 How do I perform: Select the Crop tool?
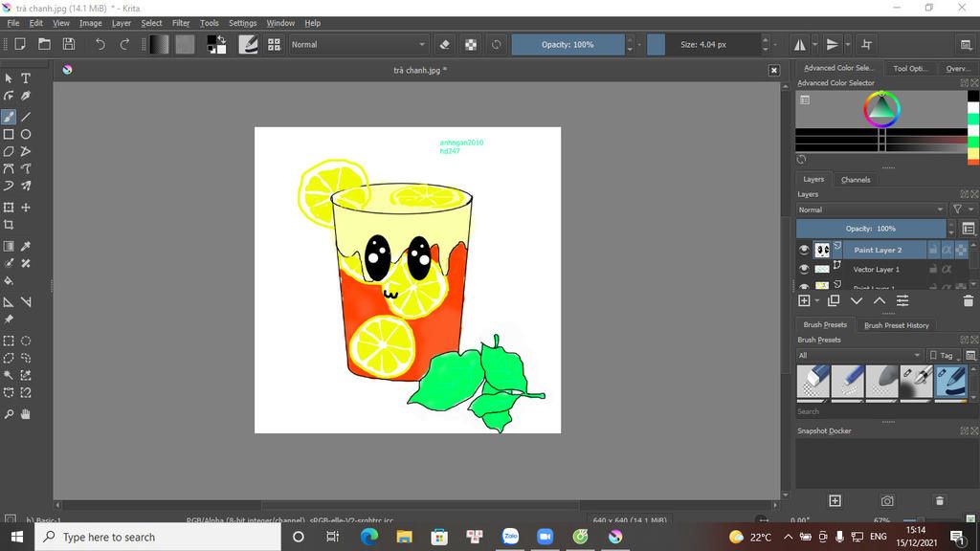tap(9, 226)
